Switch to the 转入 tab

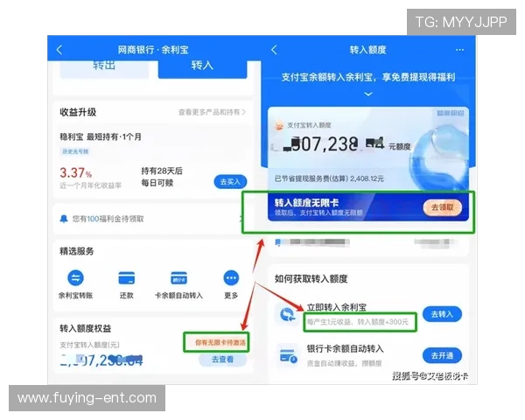pyautogui.click(x=203, y=69)
